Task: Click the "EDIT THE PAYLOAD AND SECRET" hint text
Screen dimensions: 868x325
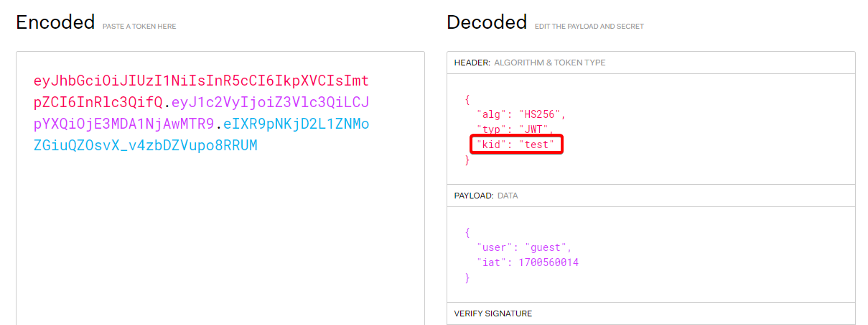Action: pos(589,27)
